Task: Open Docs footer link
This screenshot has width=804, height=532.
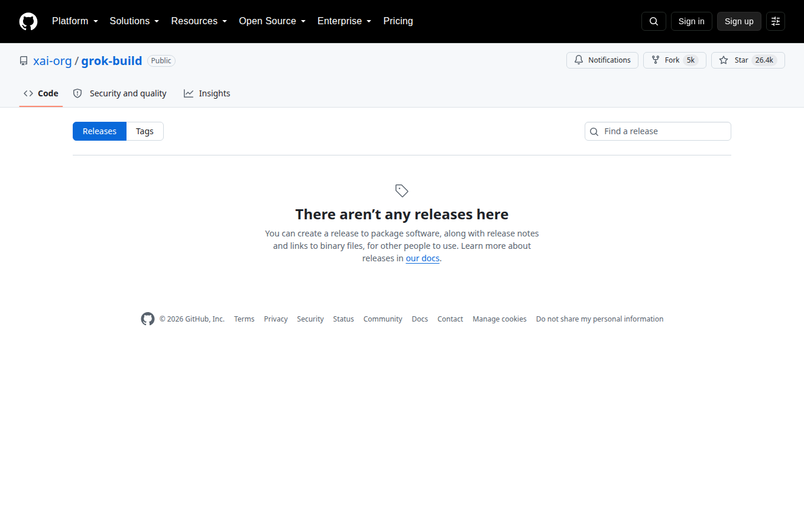Action: (x=420, y=319)
